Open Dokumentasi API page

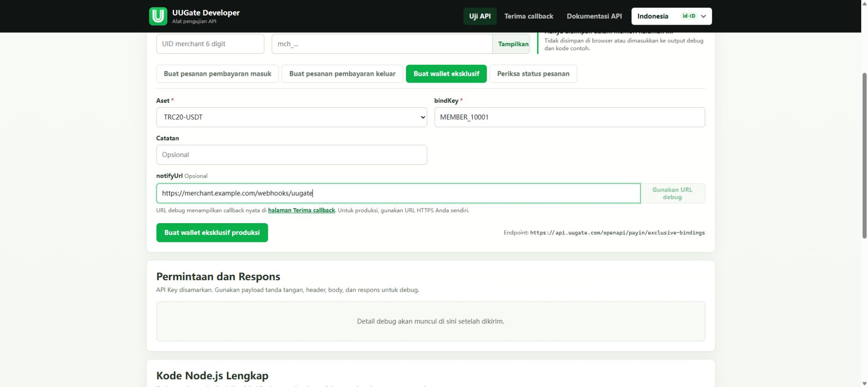[x=594, y=16]
